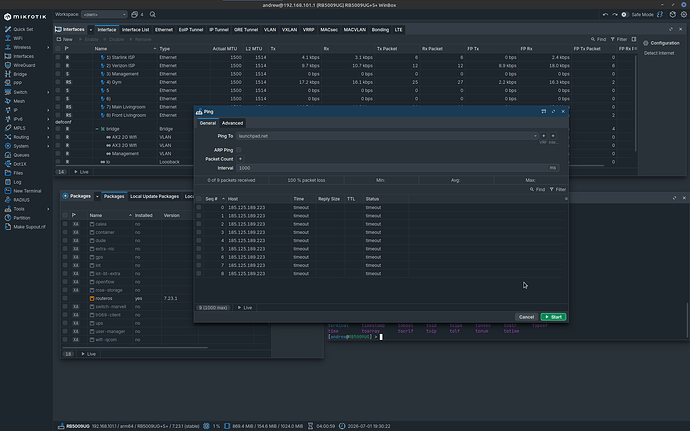Open New Terminal from sidebar
The image size is (690, 431).
pyautogui.click(x=27, y=191)
